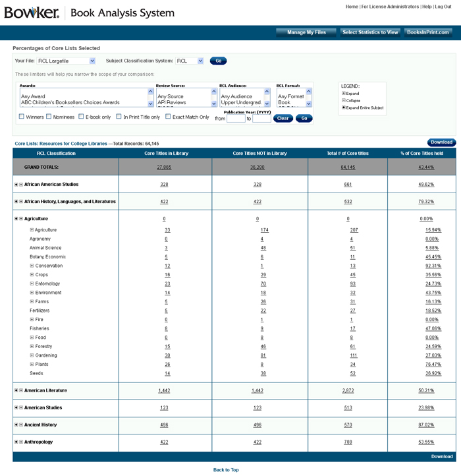This screenshot has width=461, height=476.
Task: Click Log Out link
Action: pyautogui.click(x=443, y=7)
